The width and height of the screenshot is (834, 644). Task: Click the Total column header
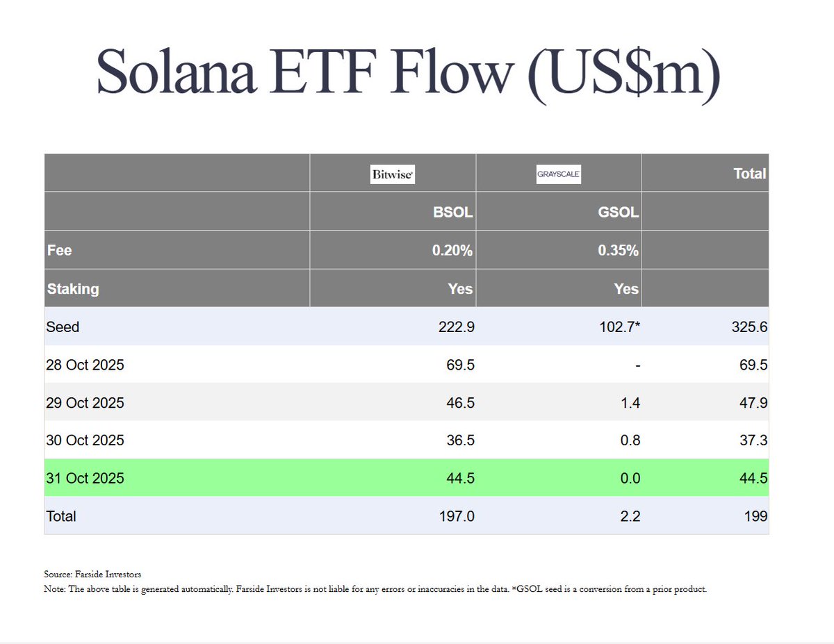click(749, 174)
